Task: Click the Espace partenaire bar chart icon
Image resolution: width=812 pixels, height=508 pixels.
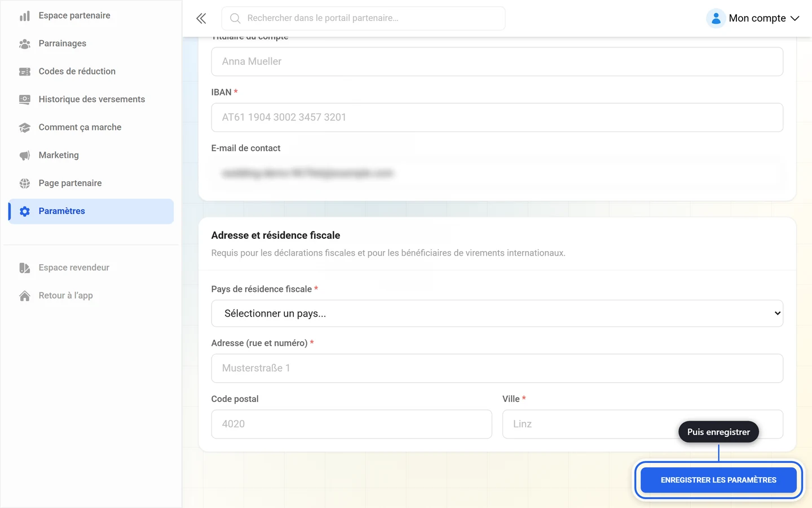Action: point(25,16)
